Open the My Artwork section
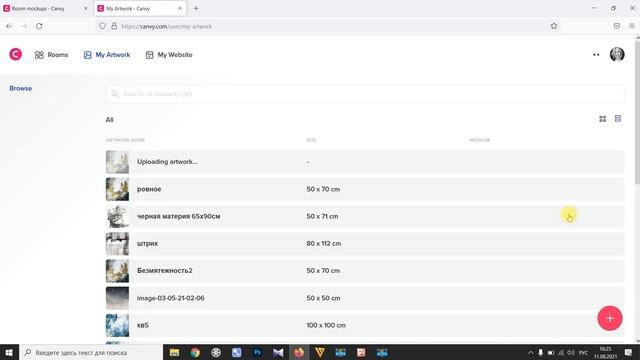The width and height of the screenshot is (640, 360). 107,55
